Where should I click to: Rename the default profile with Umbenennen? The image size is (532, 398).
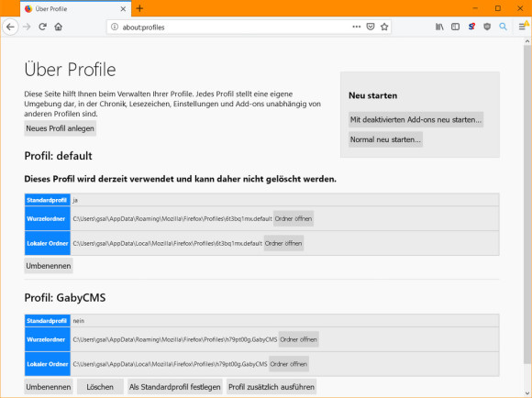click(x=49, y=266)
